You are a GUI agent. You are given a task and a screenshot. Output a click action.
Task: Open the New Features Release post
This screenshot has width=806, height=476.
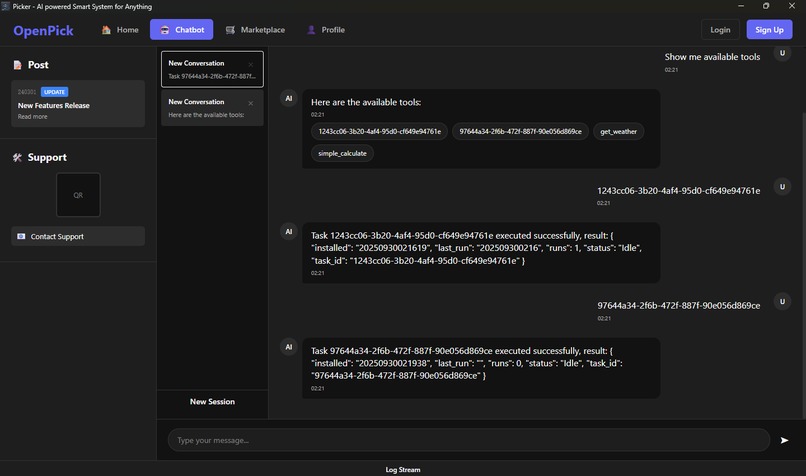pos(78,103)
